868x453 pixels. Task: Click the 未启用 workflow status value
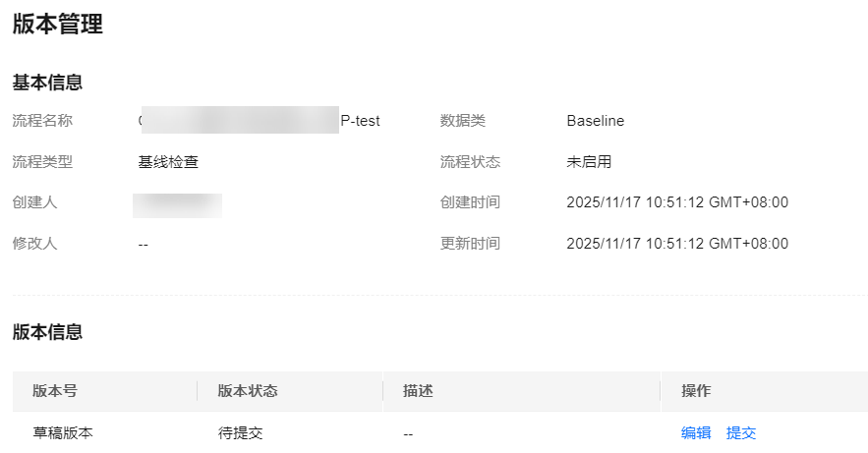point(589,162)
